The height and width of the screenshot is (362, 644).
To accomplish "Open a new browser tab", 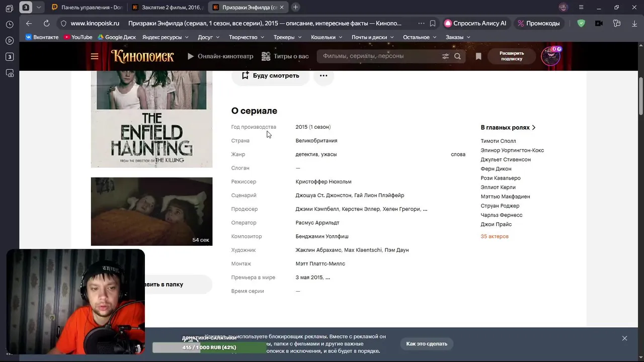I will coord(295,7).
